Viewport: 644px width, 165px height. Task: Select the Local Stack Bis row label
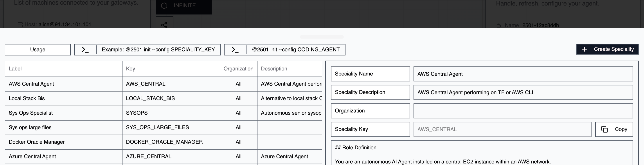coord(27,99)
